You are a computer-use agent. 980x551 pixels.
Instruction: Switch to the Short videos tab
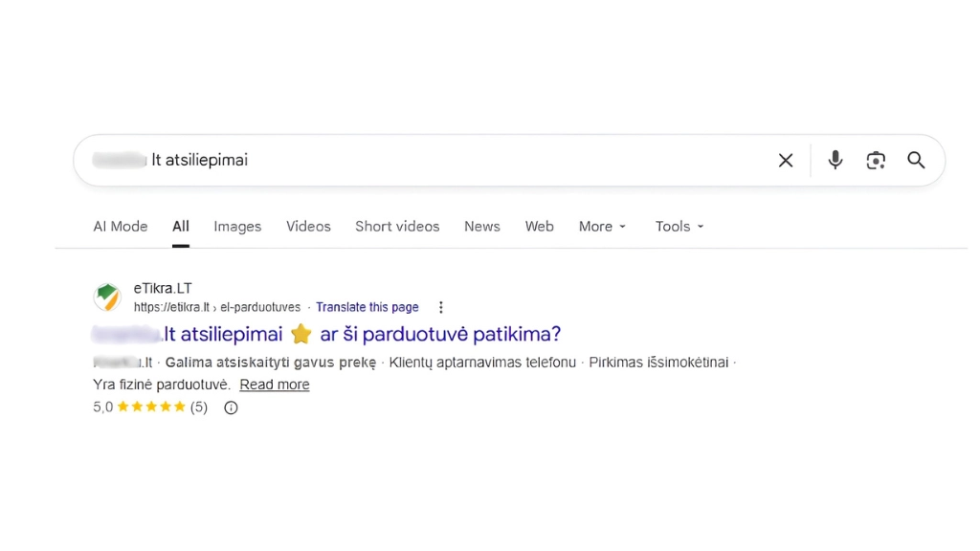pos(397,226)
